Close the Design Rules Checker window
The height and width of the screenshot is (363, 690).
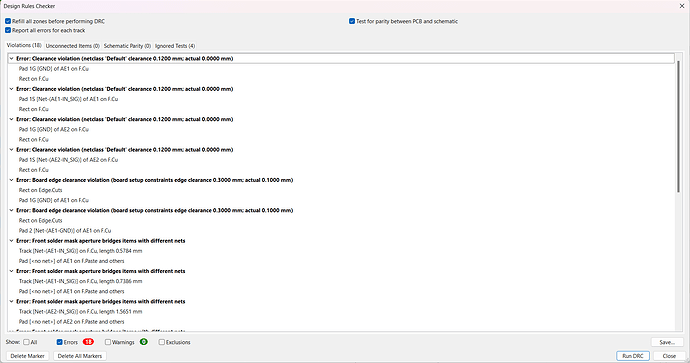click(x=682, y=6)
